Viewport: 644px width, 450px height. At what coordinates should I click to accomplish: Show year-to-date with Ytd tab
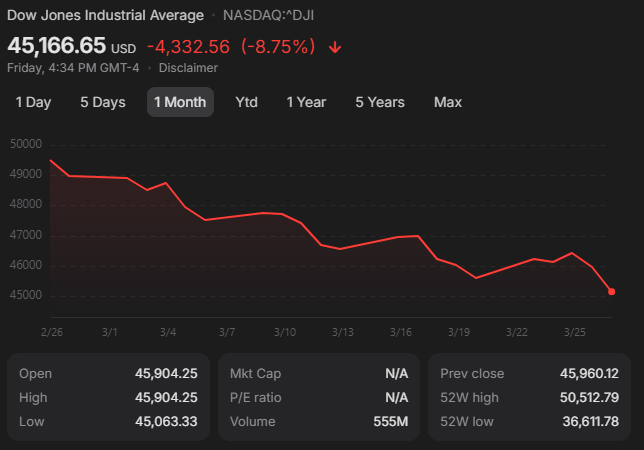pos(246,102)
